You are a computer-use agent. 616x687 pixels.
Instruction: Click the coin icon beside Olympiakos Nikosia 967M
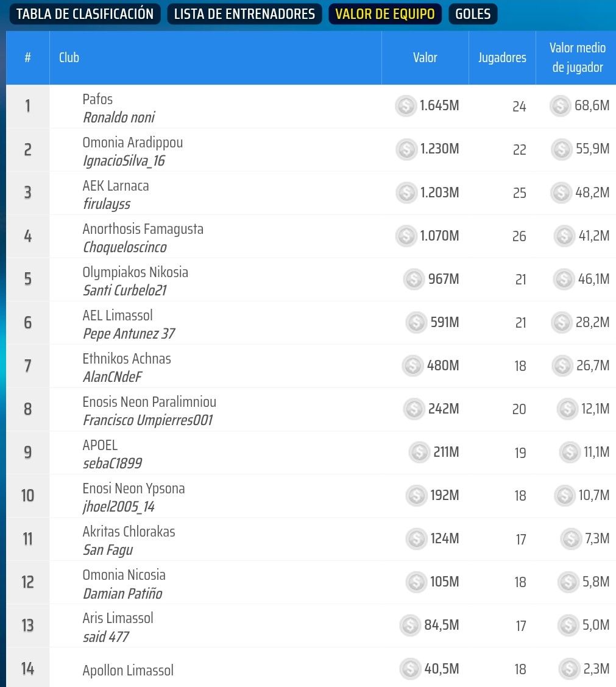pyautogui.click(x=414, y=279)
